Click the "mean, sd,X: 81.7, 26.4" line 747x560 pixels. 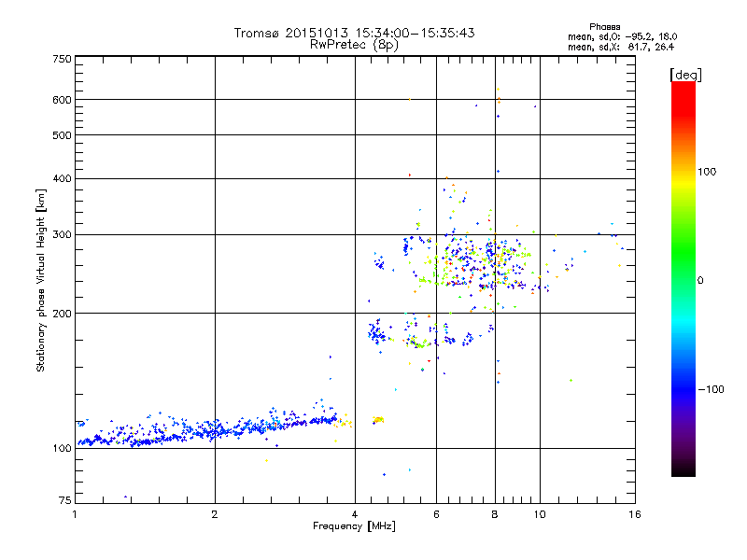click(621, 47)
